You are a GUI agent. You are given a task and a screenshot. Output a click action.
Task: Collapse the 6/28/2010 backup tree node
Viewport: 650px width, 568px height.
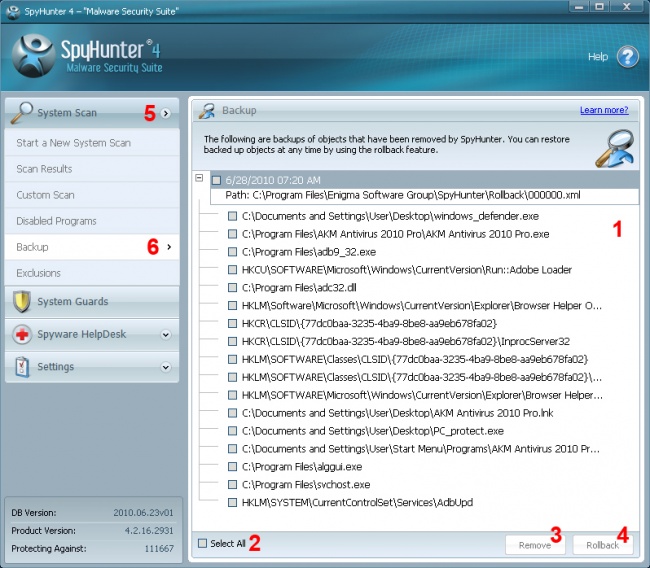(201, 178)
